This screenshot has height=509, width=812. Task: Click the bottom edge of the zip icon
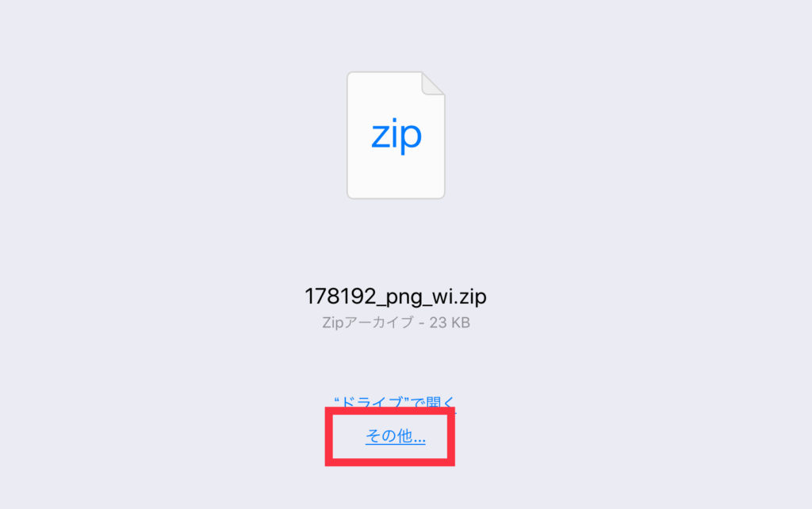pos(396,197)
